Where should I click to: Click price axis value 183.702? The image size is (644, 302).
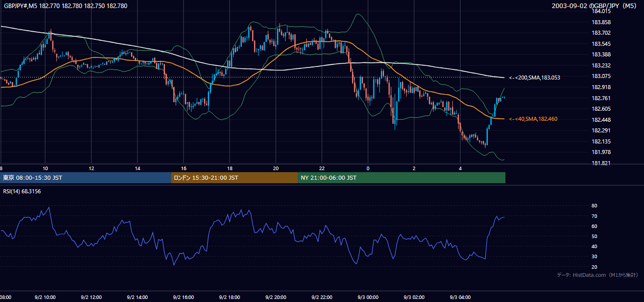click(x=601, y=33)
